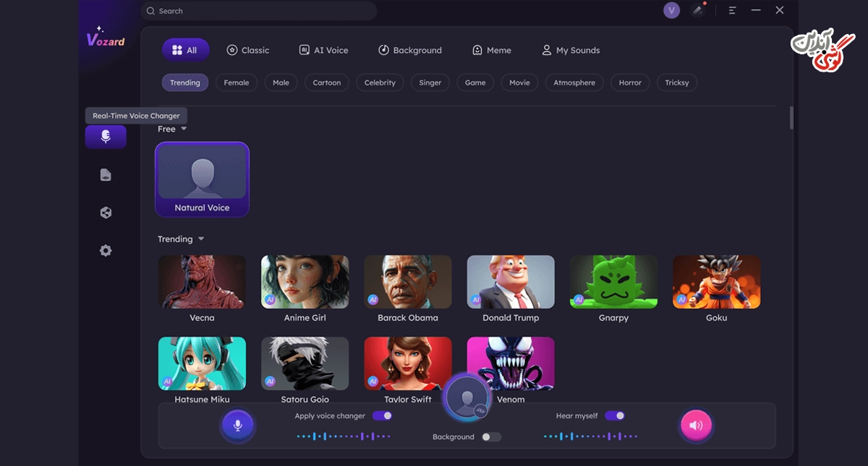Open the Real-Time Voice Changer sidebar icon
This screenshot has width=868, height=466.
click(x=106, y=137)
